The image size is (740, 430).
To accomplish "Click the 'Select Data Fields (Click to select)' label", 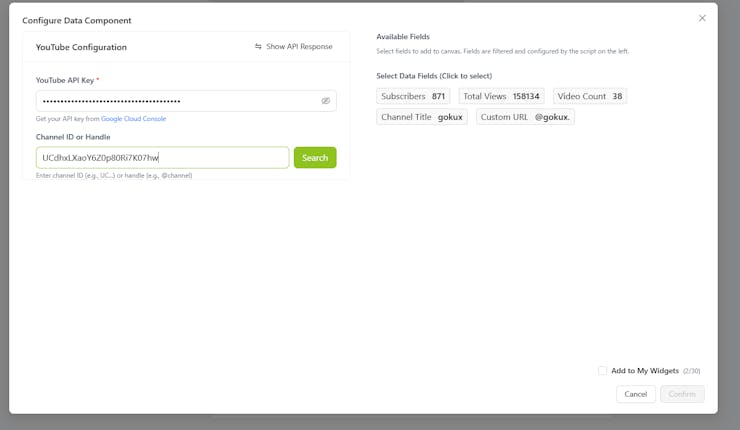I will (x=434, y=76).
